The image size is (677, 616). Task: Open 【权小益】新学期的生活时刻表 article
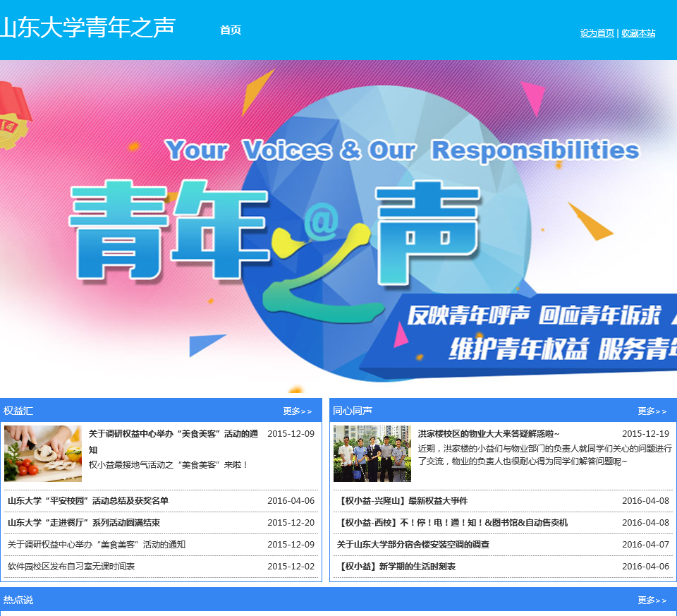(x=396, y=567)
